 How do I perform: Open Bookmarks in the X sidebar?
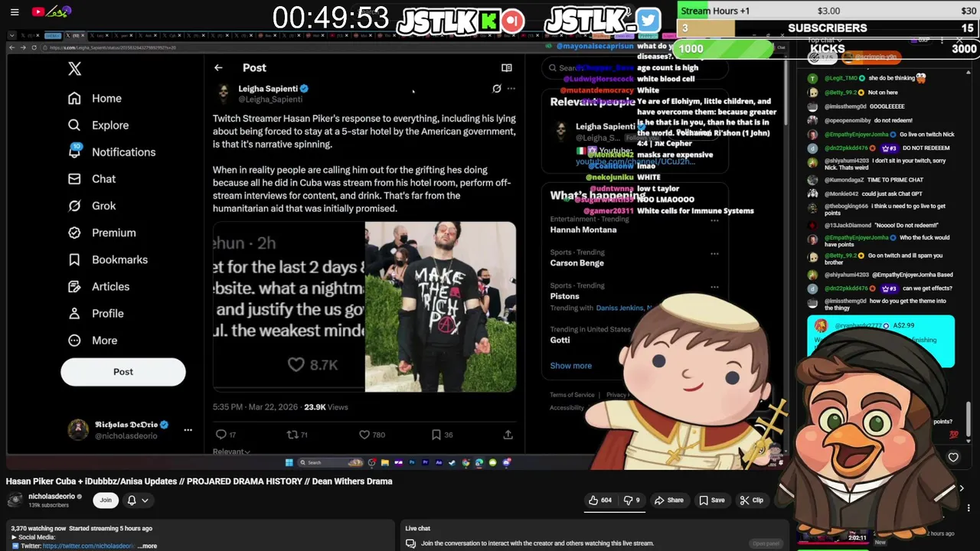(x=108, y=259)
